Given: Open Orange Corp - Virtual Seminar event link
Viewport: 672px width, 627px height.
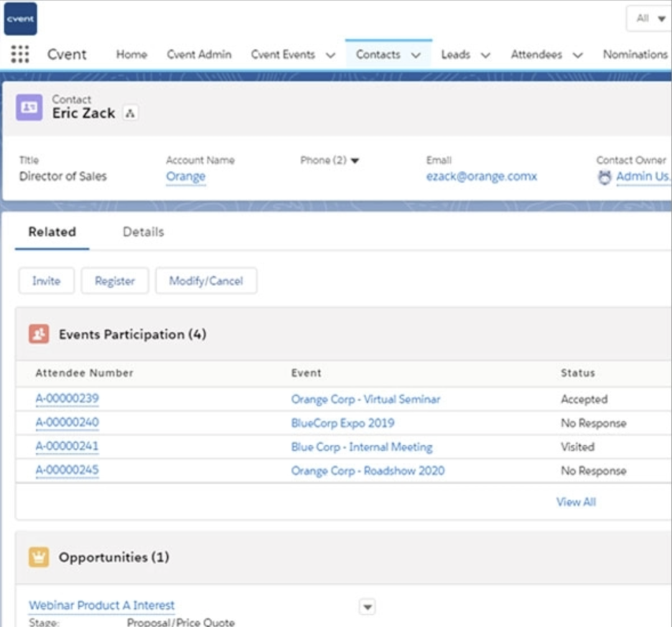Looking at the screenshot, I should coord(366,399).
